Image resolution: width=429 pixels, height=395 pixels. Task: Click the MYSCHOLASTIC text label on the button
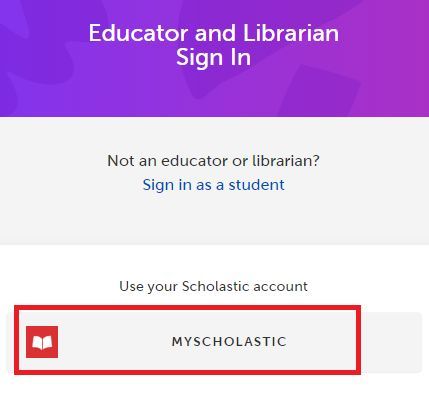click(229, 342)
